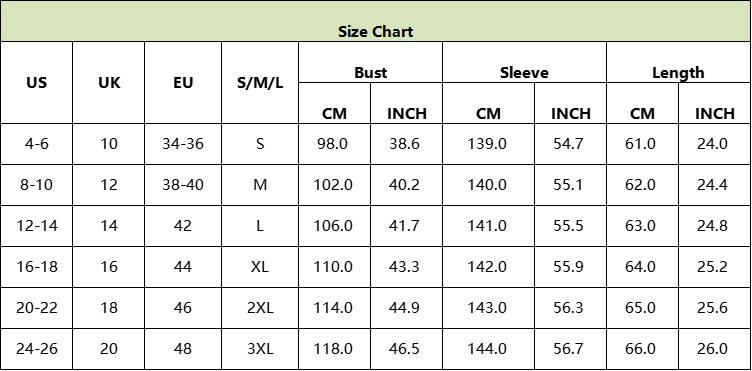Click the UK 18 cell
This screenshot has width=752, height=371.
pyautogui.click(x=109, y=308)
